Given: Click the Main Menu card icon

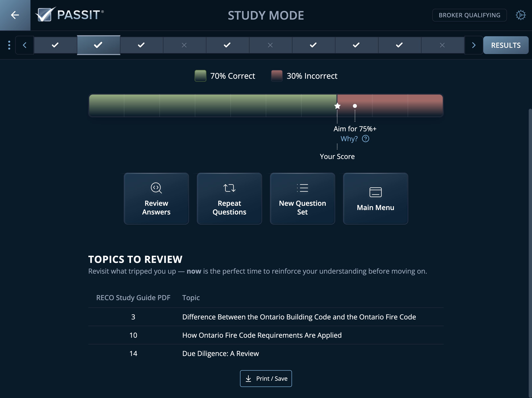Looking at the screenshot, I should 375,192.
